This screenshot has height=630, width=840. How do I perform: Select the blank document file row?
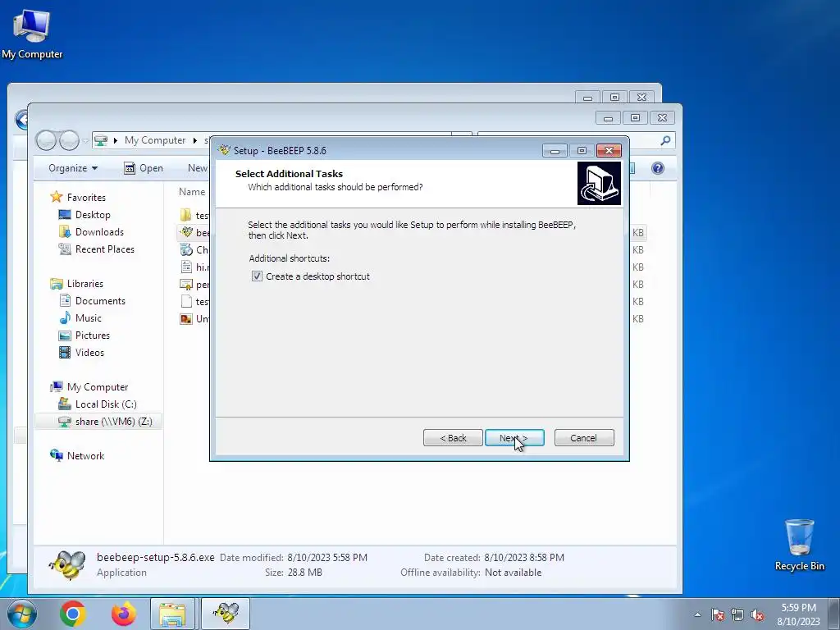194,302
